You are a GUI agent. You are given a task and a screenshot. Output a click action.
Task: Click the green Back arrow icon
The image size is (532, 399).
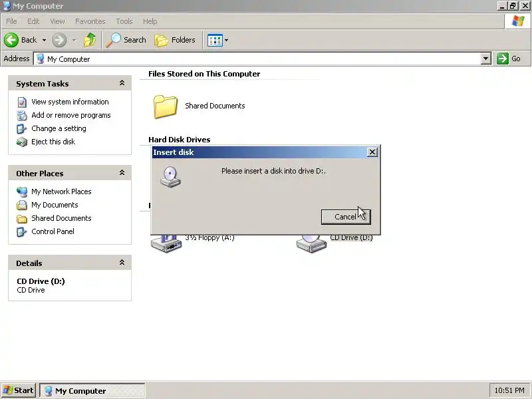[11, 40]
